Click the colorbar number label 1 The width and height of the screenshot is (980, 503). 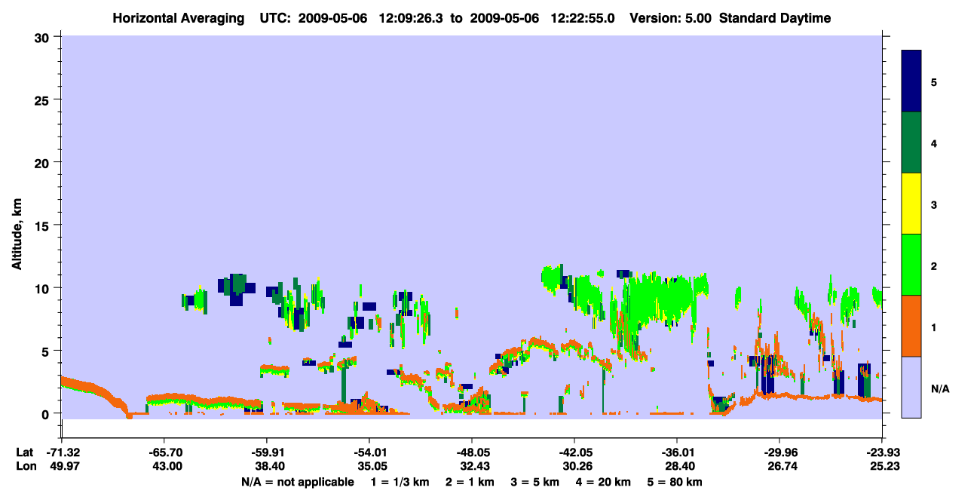pos(934,327)
